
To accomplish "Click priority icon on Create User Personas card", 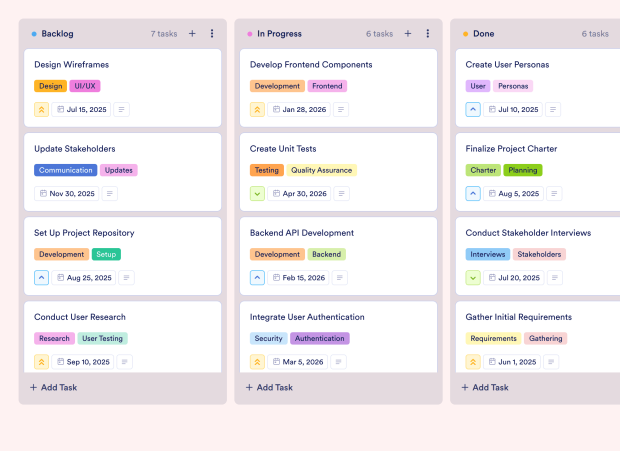I will click(474, 110).
